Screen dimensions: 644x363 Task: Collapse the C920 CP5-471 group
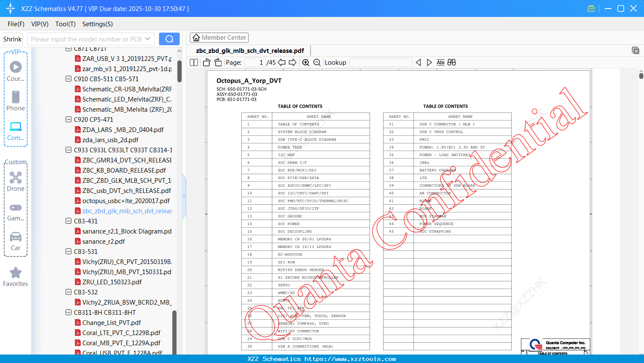[x=69, y=120]
